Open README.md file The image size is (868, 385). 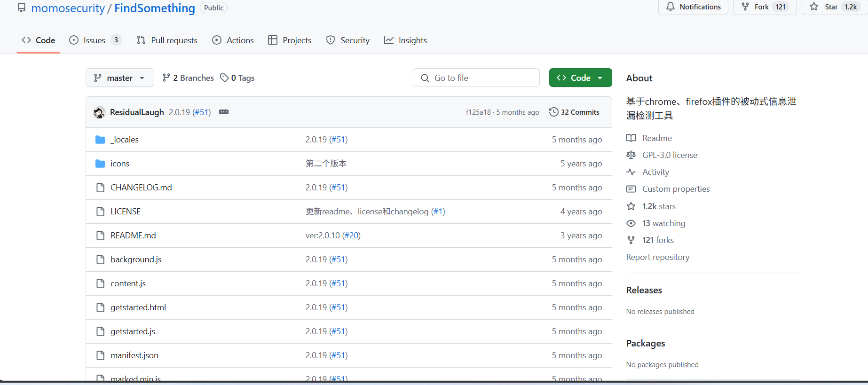(x=133, y=236)
